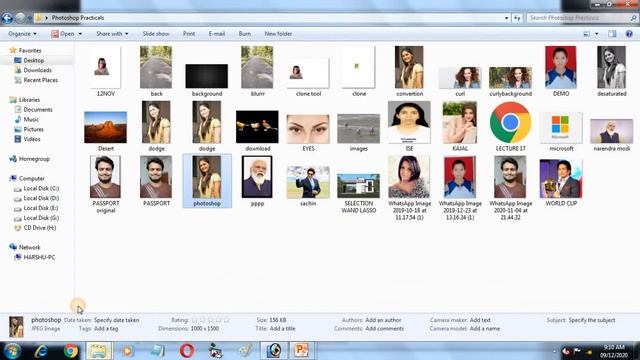Expand the address bar history dropdown

(507, 18)
